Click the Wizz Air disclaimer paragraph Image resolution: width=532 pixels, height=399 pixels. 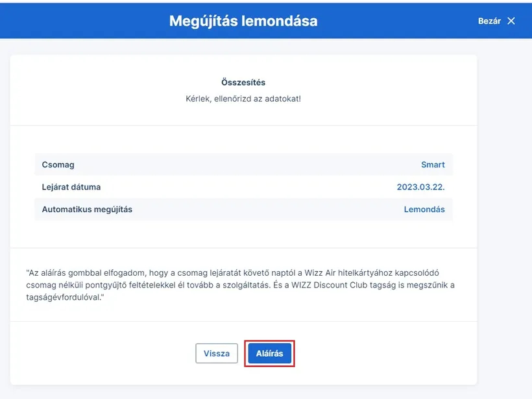click(x=240, y=285)
